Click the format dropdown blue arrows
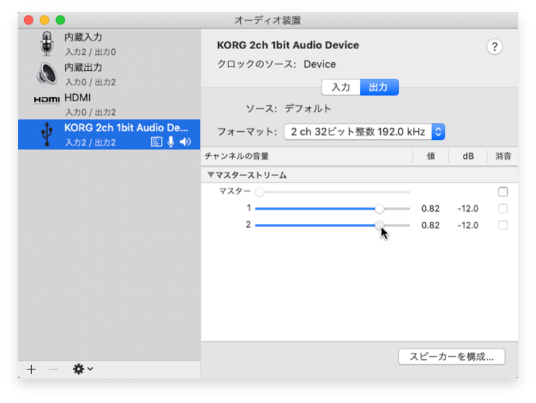This screenshot has height=403, width=536. tap(438, 132)
